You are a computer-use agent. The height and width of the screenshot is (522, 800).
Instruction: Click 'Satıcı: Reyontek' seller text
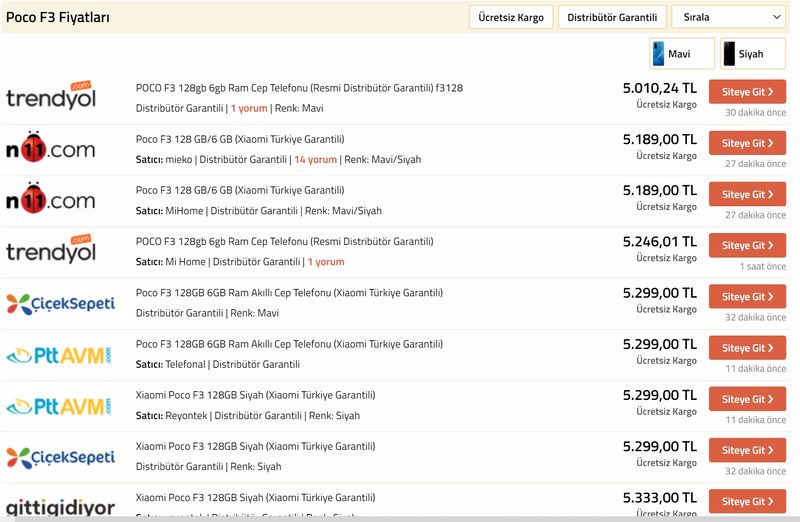(x=171, y=415)
